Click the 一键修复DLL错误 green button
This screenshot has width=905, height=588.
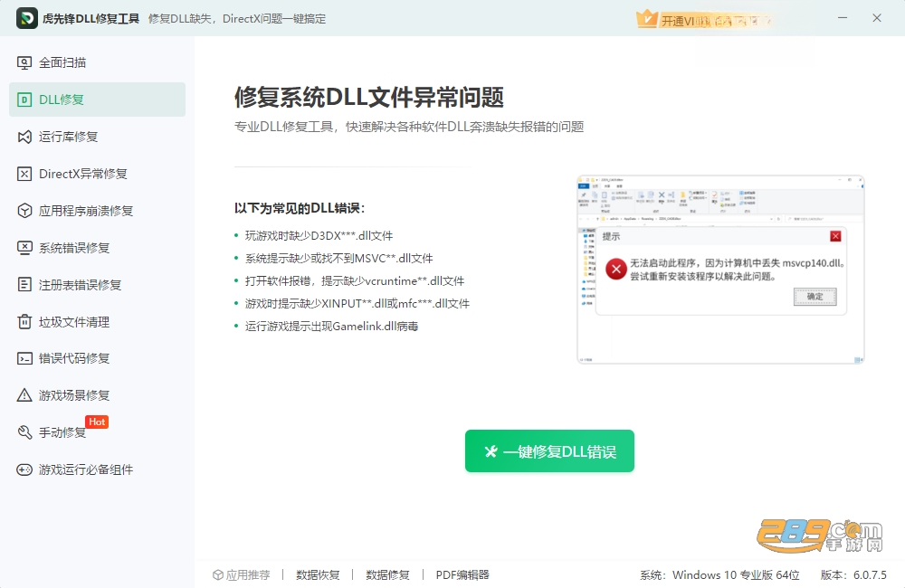click(549, 450)
